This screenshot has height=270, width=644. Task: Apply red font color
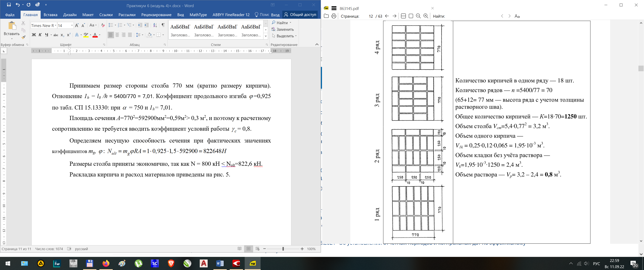click(x=95, y=35)
